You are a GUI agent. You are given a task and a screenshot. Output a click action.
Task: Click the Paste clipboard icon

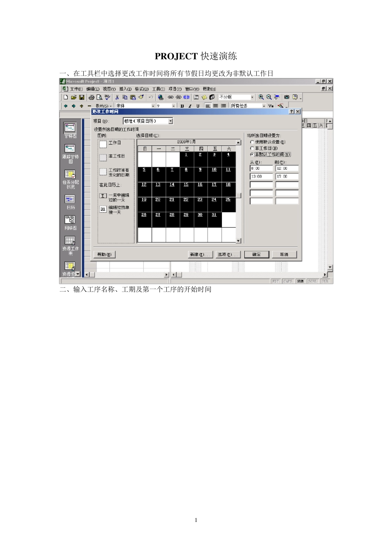133,97
